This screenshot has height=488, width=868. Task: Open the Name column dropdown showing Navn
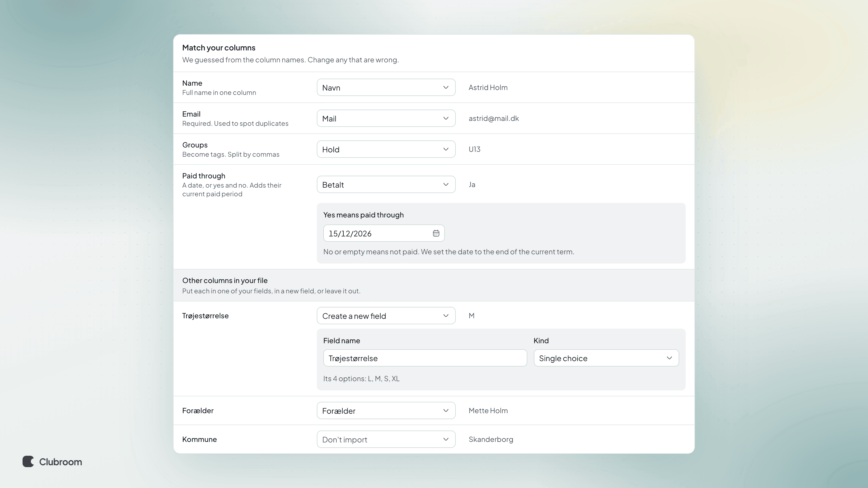(386, 88)
